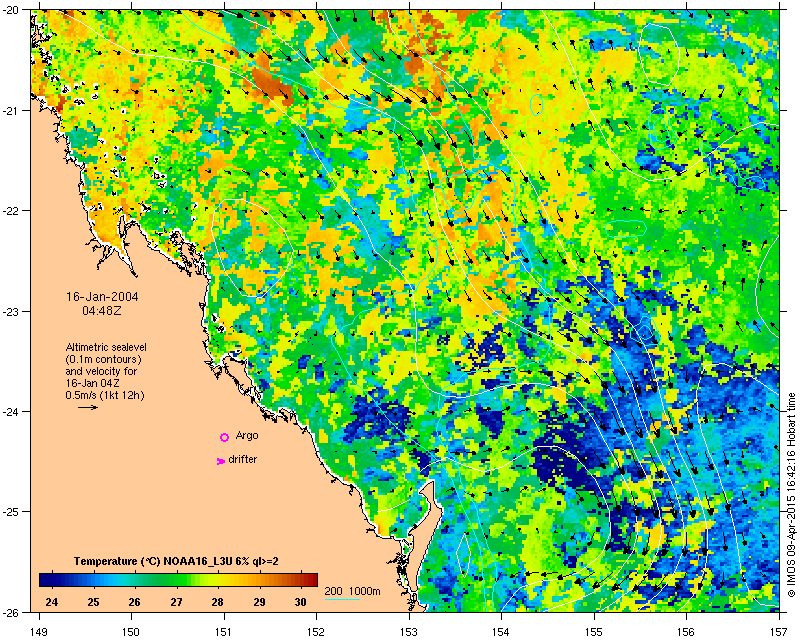The image size is (800, 640).
Task: Click the longitude axis label 151
Action: pos(223,632)
